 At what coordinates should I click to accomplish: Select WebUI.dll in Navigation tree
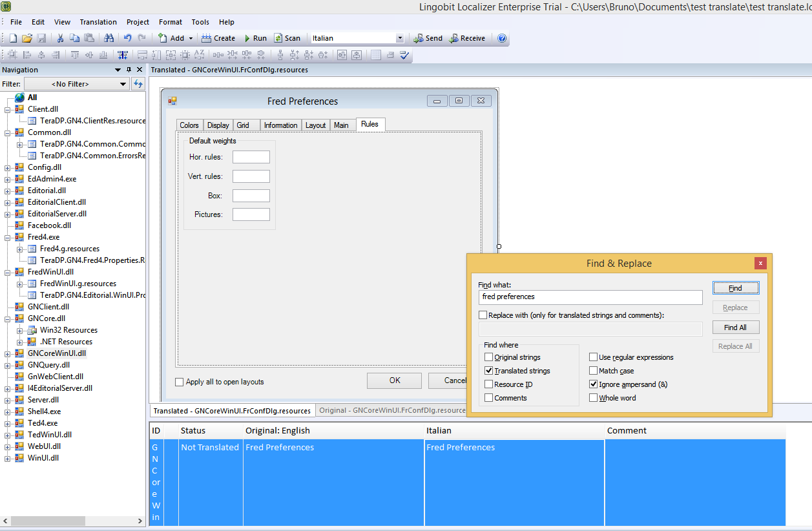45,446
